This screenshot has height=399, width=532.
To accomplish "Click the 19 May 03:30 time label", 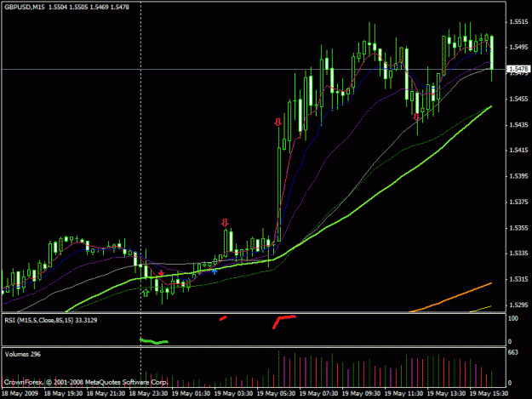I will point(233,394).
